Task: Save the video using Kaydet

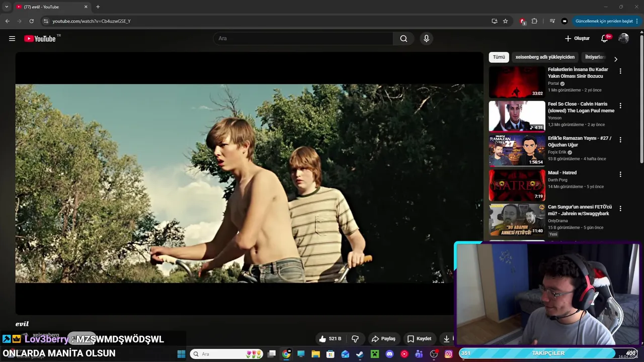Action: click(420, 339)
